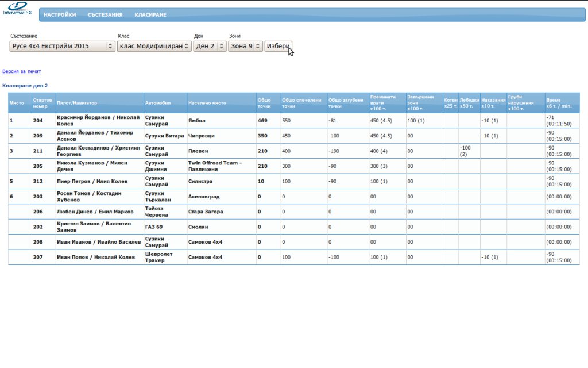Click the Време column header
This screenshot has width=588, height=368.
(x=561, y=103)
